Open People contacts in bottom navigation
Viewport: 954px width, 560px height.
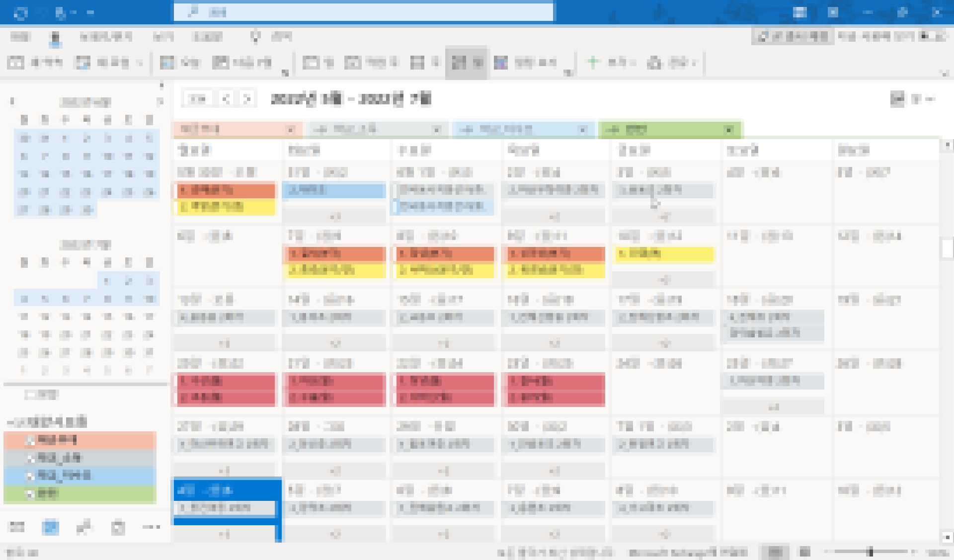click(84, 527)
